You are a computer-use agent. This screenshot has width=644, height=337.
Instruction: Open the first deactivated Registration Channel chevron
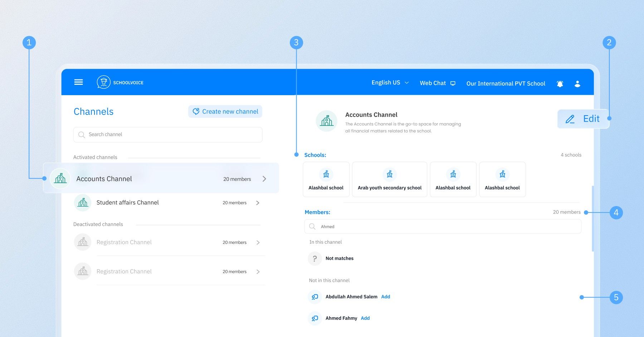point(258,243)
